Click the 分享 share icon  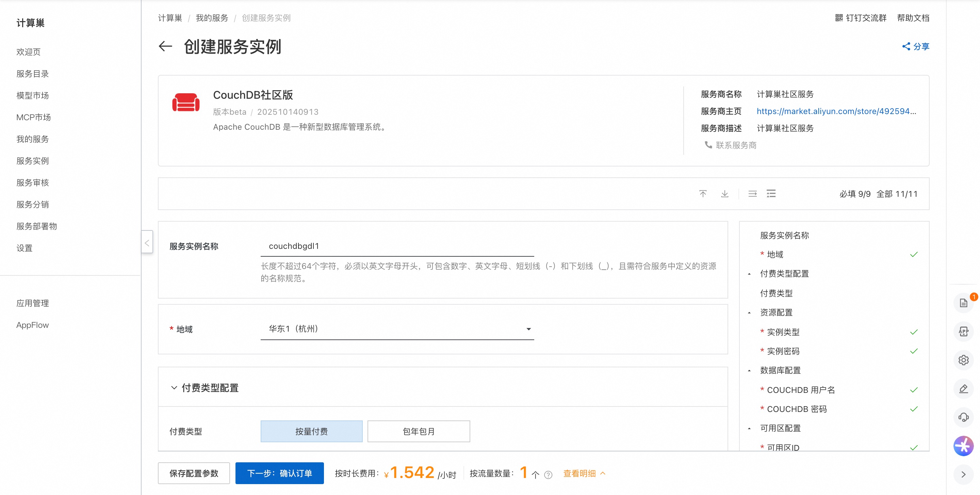(906, 46)
